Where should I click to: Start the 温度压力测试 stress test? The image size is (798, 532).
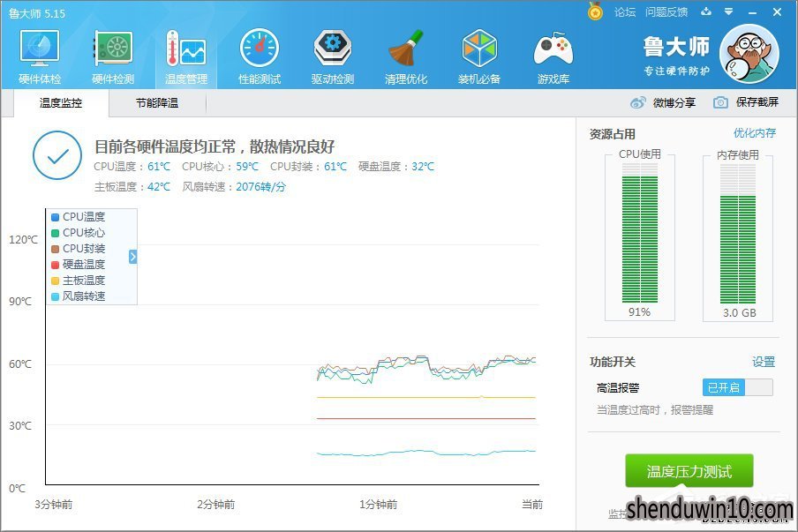pyautogui.click(x=689, y=471)
